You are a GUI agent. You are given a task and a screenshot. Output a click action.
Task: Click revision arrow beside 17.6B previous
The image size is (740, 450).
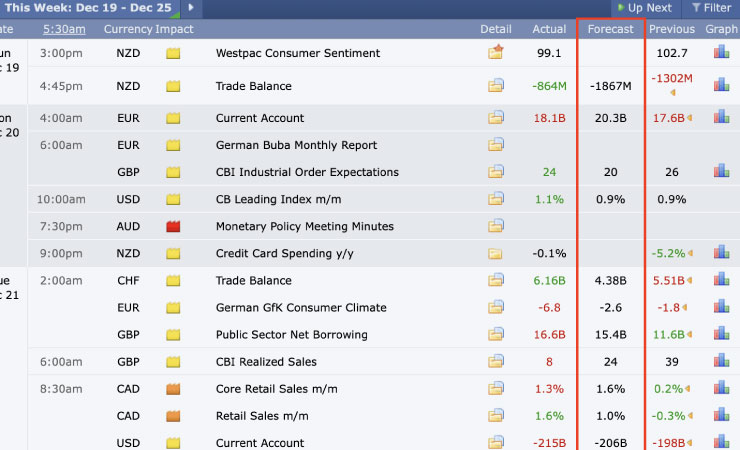point(690,118)
